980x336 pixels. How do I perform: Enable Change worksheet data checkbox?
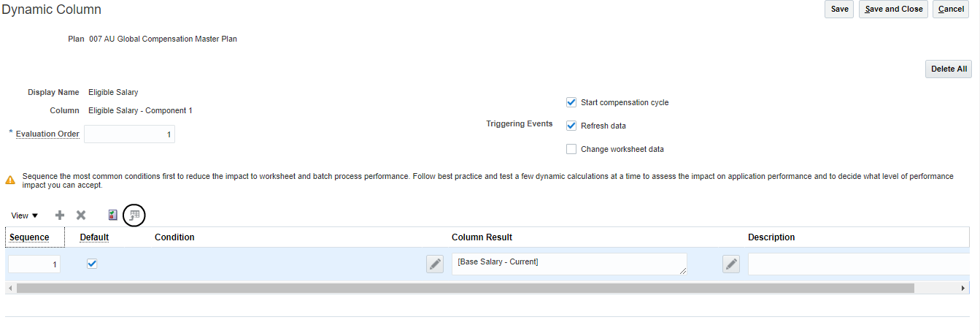coord(571,149)
